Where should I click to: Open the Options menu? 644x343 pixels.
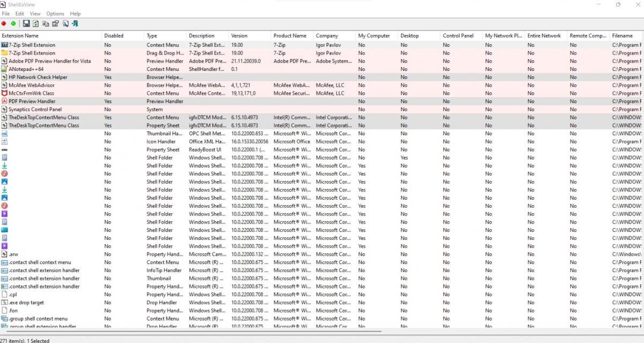coord(55,13)
